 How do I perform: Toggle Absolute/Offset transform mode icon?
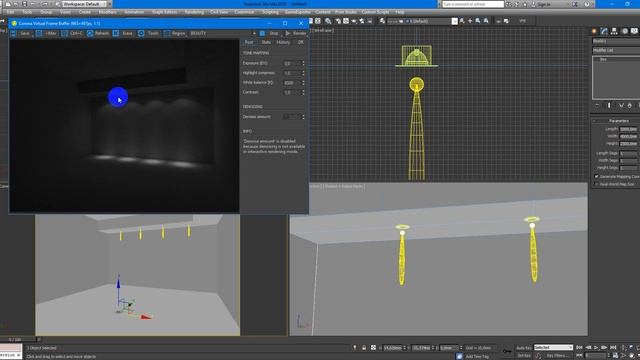[373, 348]
